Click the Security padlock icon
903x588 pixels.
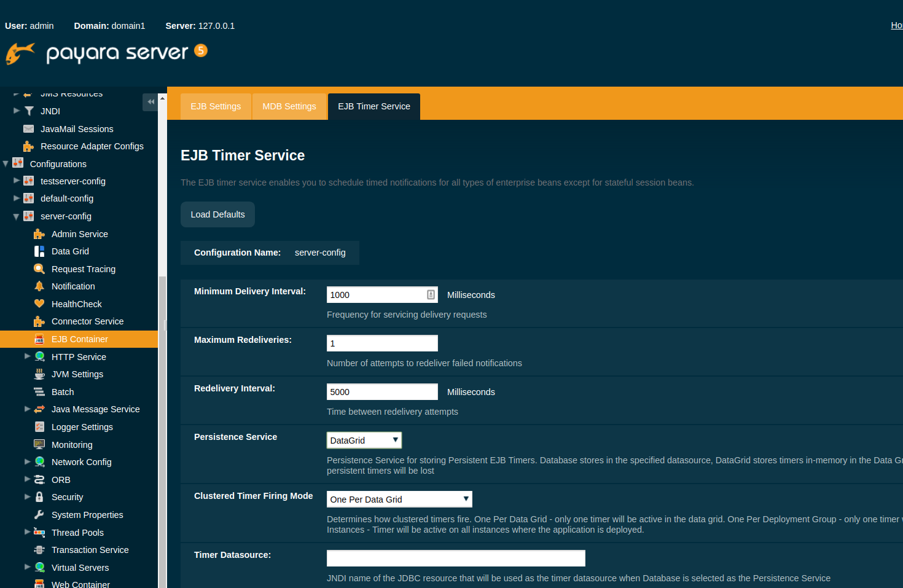(x=39, y=496)
